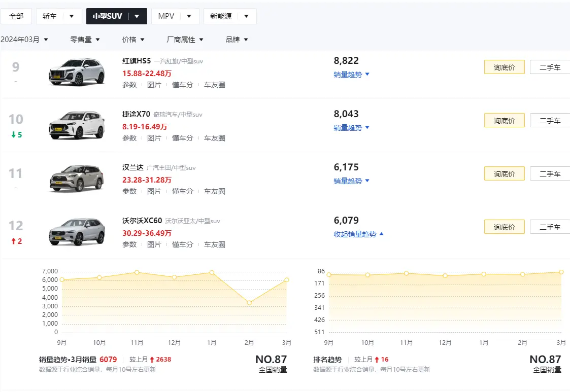Open the 汉兰达 car thumbnail
Viewport: 570px width, 392px height.
pyautogui.click(x=77, y=179)
